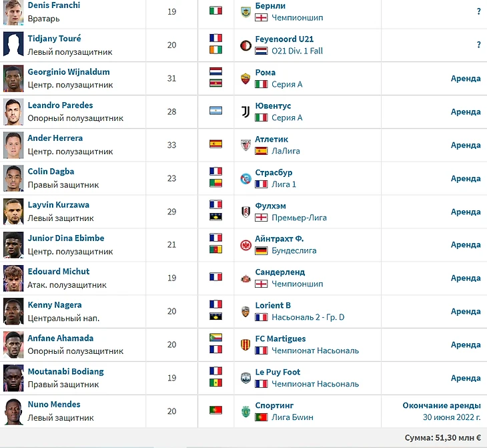This screenshot has height=448, width=487.
Task: Click the Strasbourg club crest
Action: 246,178
